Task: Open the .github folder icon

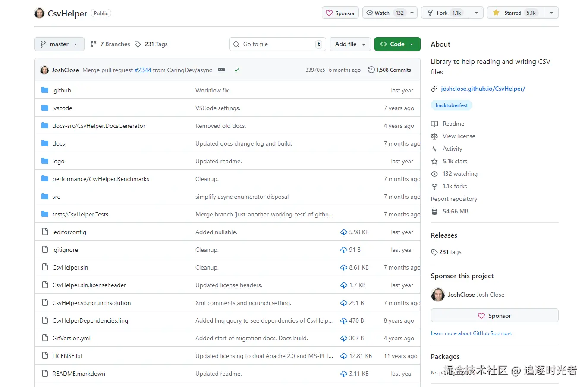Action: pyautogui.click(x=45, y=90)
